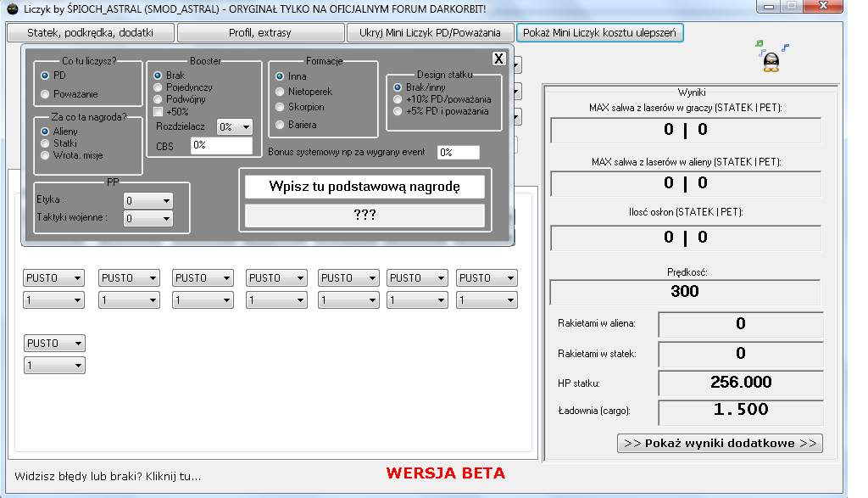Click the Ładownia cargo value 1.500
The height and width of the screenshot is (498, 868).
[x=741, y=411]
